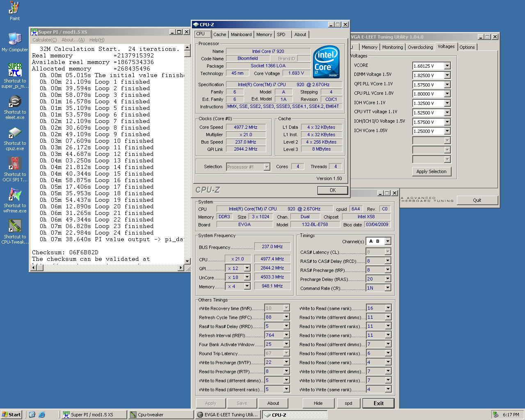This screenshot has height=420, width=525.
Task: Click Super PI vertical scrollbar down arrow
Action: tap(187, 261)
